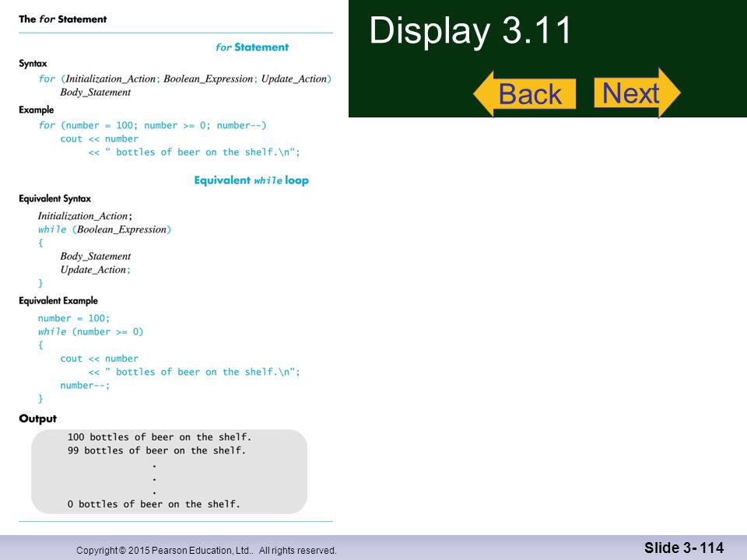The height and width of the screenshot is (560, 747).
Task: Click the for syntax line with Initialization_Action
Action: pyautogui.click(x=185, y=79)
